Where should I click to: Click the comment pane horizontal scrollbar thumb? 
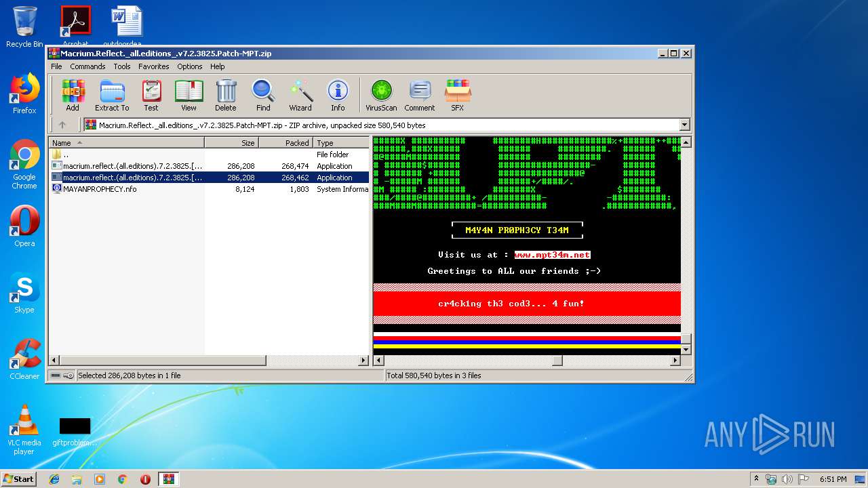(x=557, y=361)
